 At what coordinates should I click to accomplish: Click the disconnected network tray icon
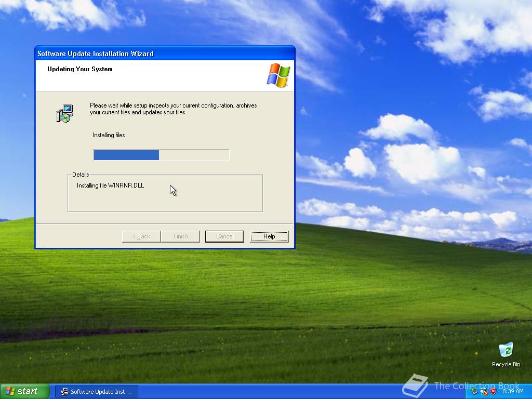(x=484, y=392)
